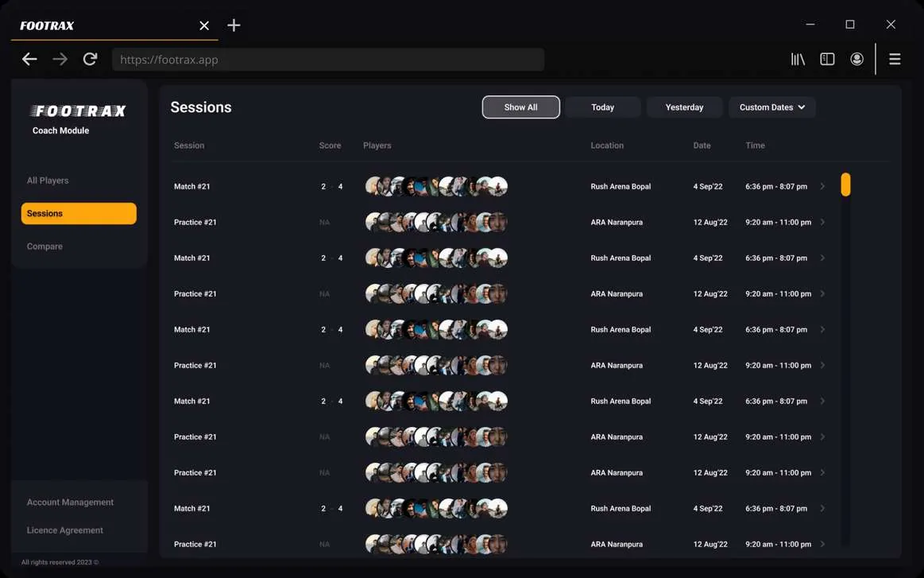
Task: Click the browser forward arrow
Action: coord(60,59)
